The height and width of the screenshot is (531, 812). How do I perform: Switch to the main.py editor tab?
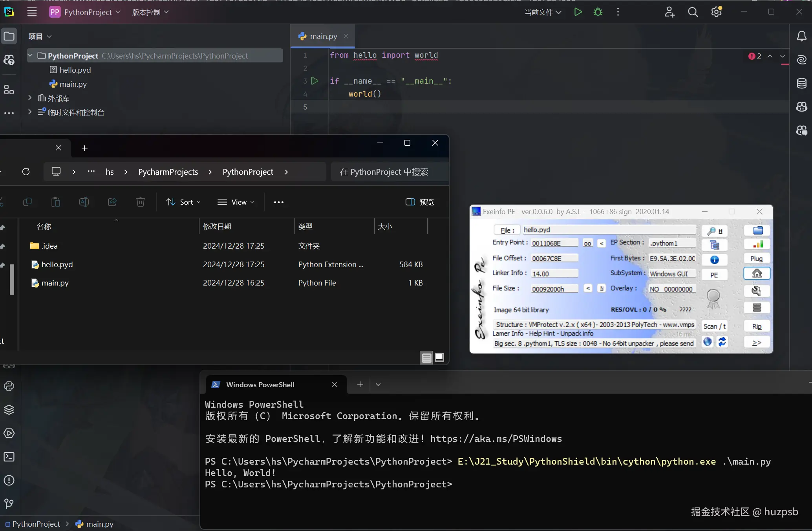point(323,36)
